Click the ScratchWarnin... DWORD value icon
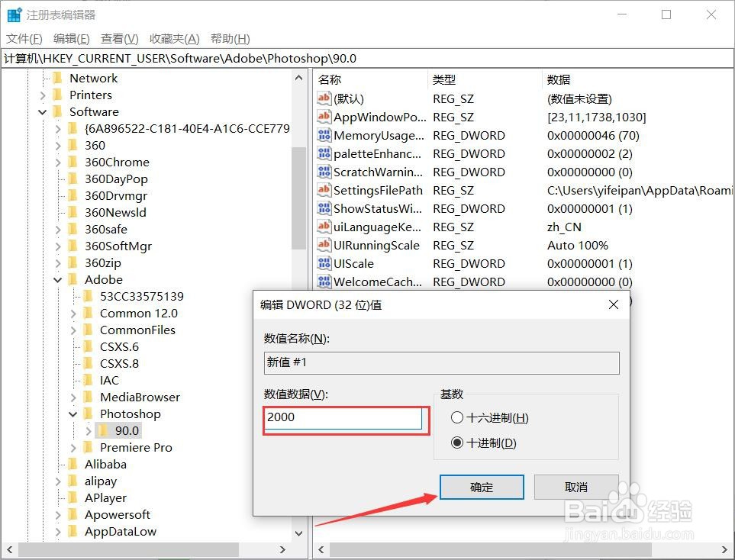Viewport: 735px width, 560px height. (x=324, y=172)
